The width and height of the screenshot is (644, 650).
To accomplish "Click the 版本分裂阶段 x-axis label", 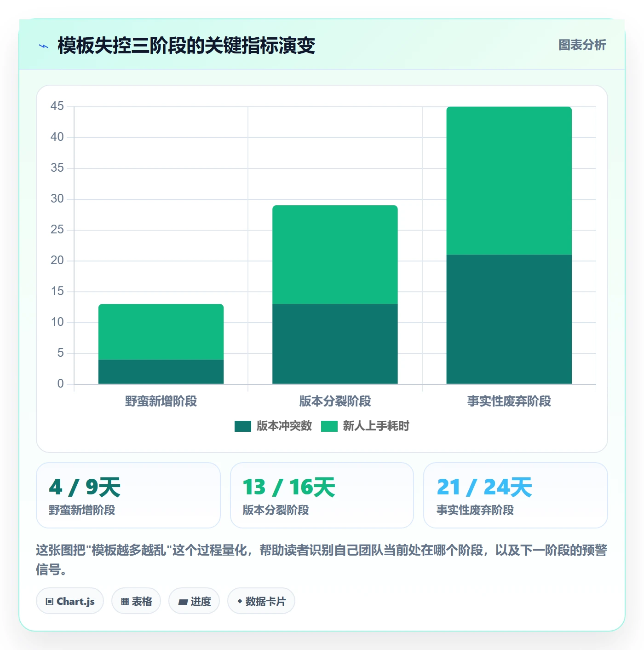I will pos(335,401).
